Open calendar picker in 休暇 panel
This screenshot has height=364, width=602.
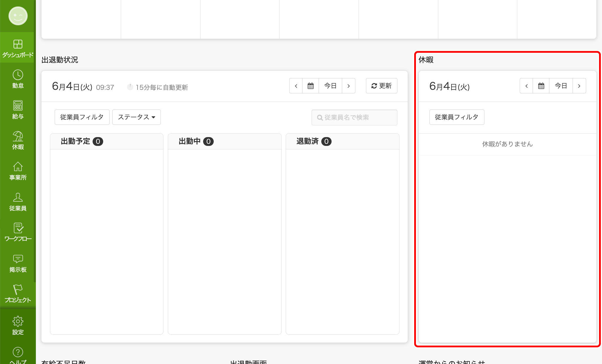coord(541,86)
